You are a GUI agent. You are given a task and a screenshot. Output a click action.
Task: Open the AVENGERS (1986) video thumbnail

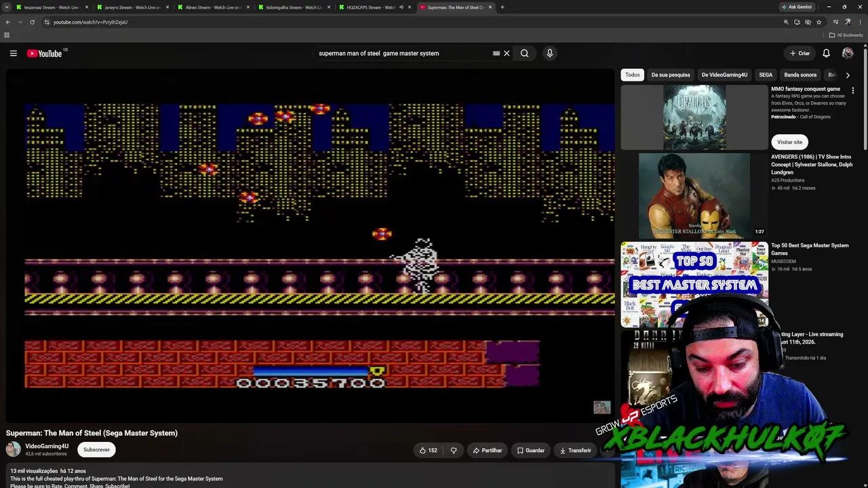tap(694, 195)
